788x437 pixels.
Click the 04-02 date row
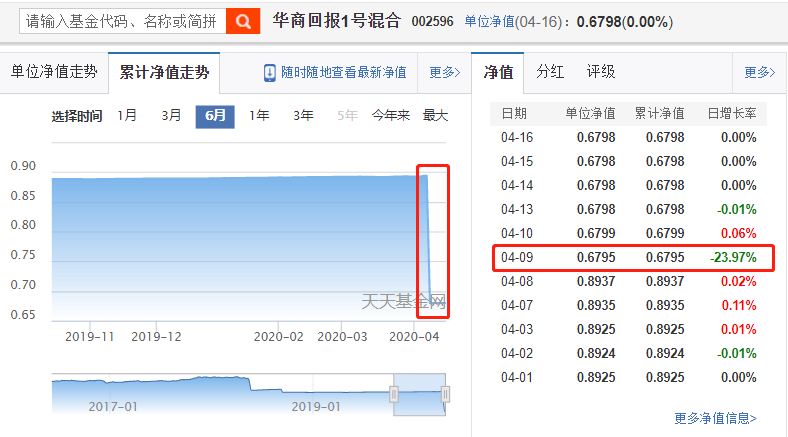pyautogui.click(x=629, y=354)
